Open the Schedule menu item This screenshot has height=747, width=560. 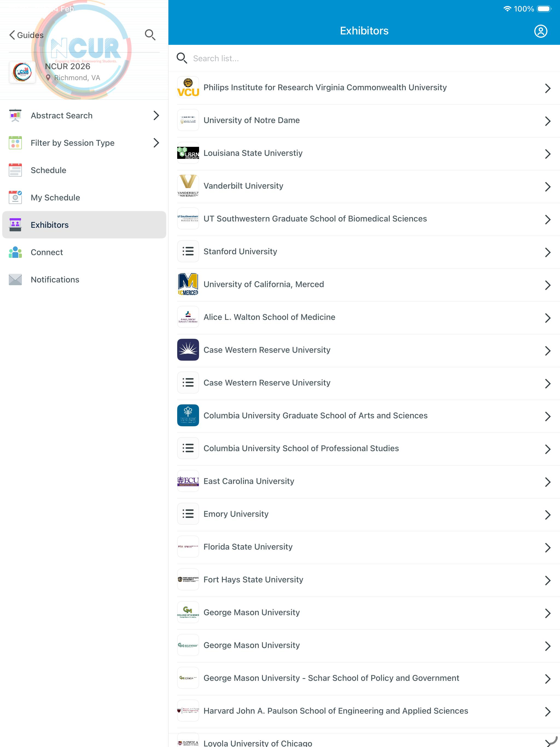[x=84, y=170]
